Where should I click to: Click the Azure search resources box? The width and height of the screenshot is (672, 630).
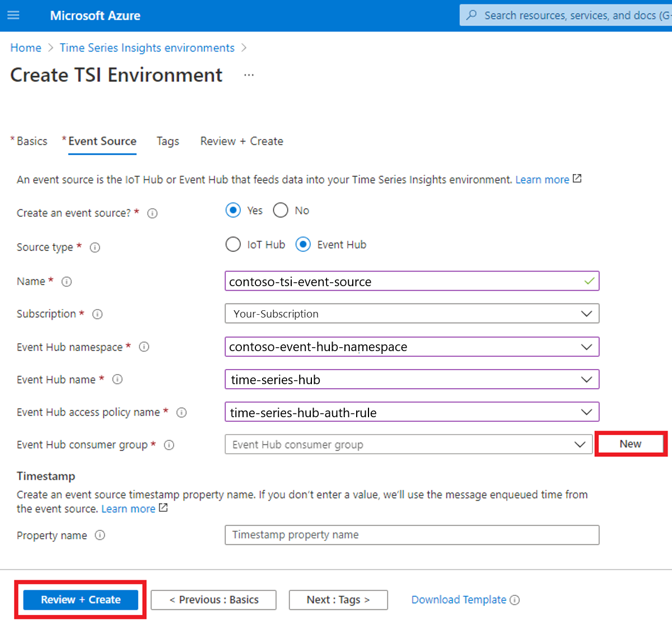coord(566,15)
